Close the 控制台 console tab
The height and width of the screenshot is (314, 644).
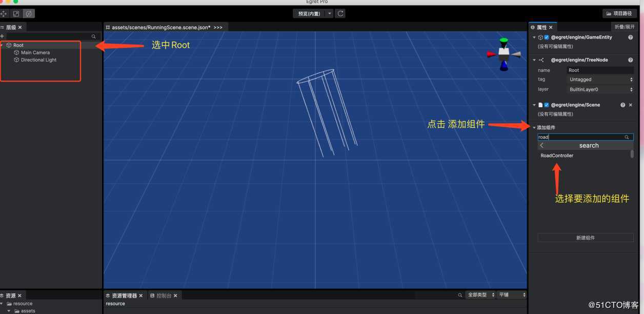coord(175,296)
